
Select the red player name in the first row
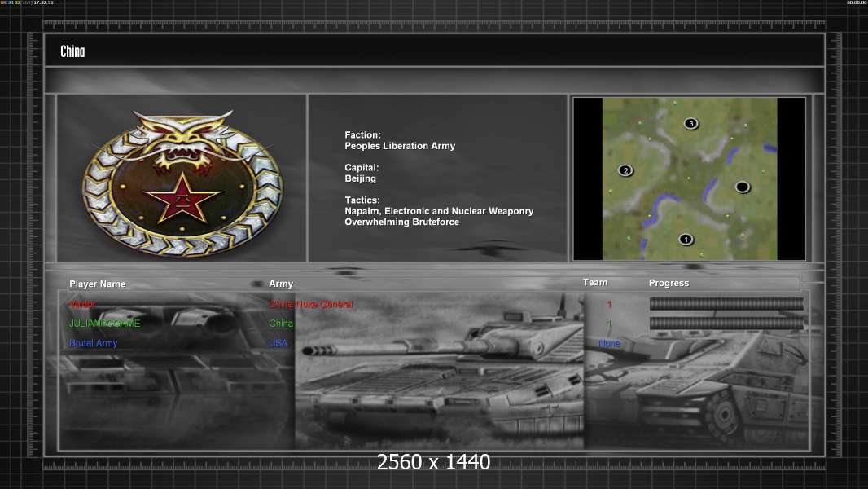(x=82, y=304)
